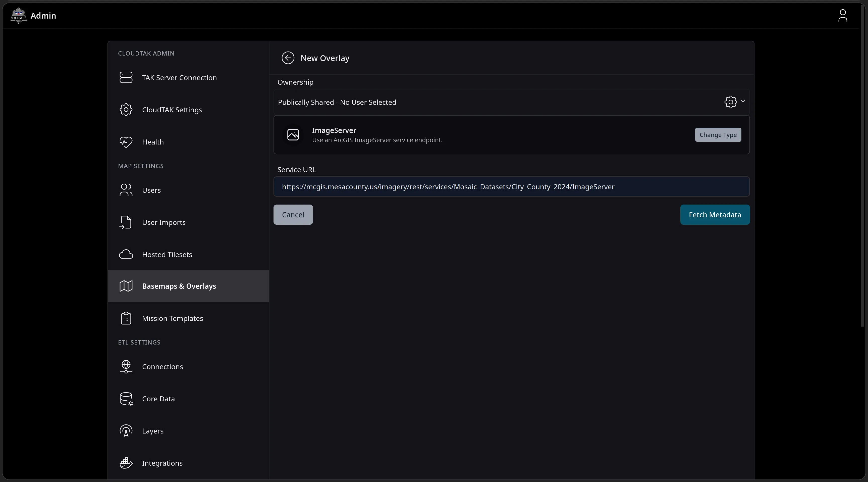Image resolution: width=868 pixels, height=482 pixels.
Task: Click the Change Type button
Action: [718, 135]
